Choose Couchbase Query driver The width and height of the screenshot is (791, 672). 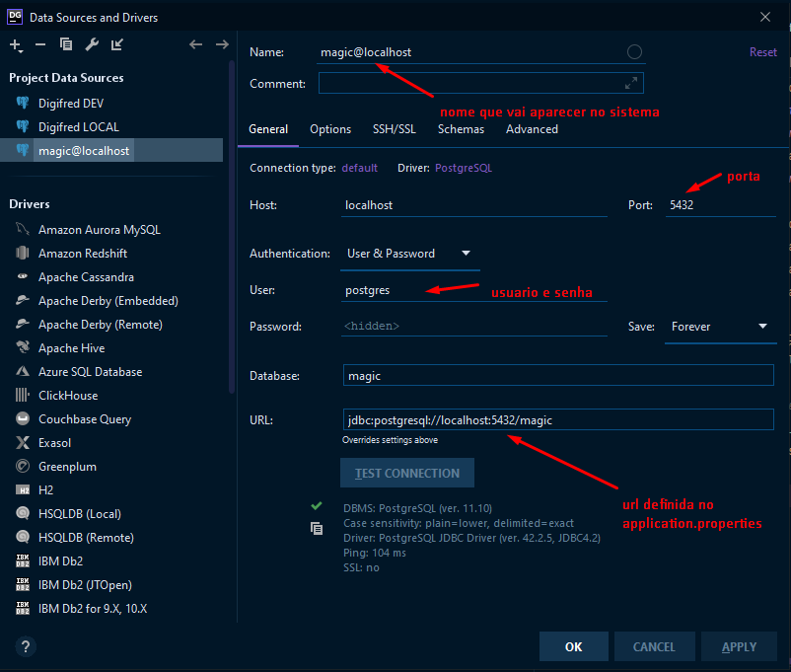(111, 419)
